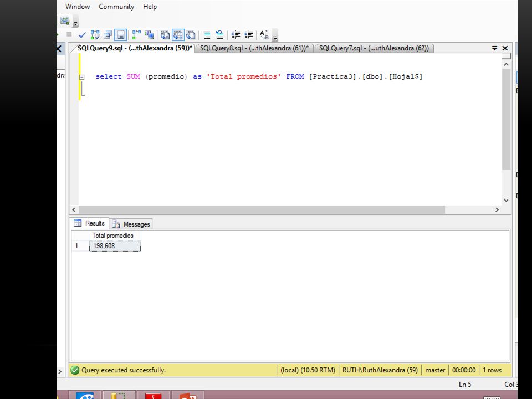Decrease indent of the query text
Image resolution: width=532 pixels, height=399 pixels.
[x=236, y=34]
